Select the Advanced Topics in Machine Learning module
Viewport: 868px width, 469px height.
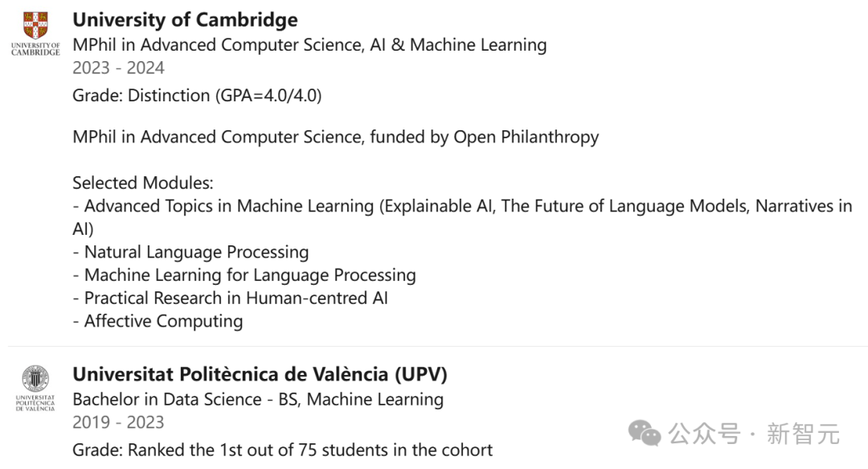(462, 207)
